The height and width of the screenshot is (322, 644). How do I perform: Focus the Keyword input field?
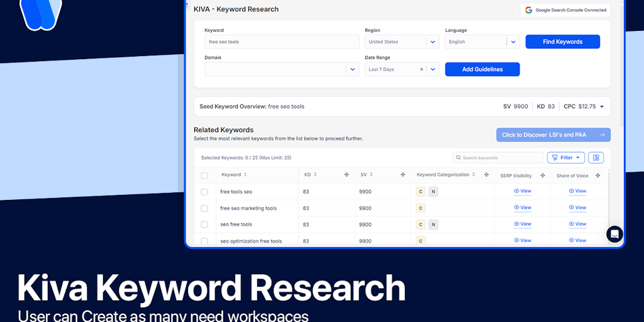pyautogui.click(x=282, y=42)
